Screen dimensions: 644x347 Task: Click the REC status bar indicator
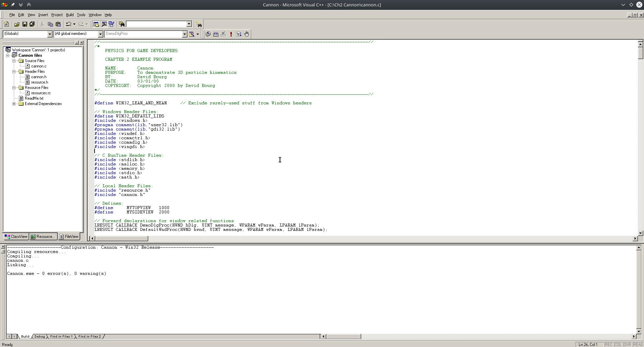tap(608, 345)
